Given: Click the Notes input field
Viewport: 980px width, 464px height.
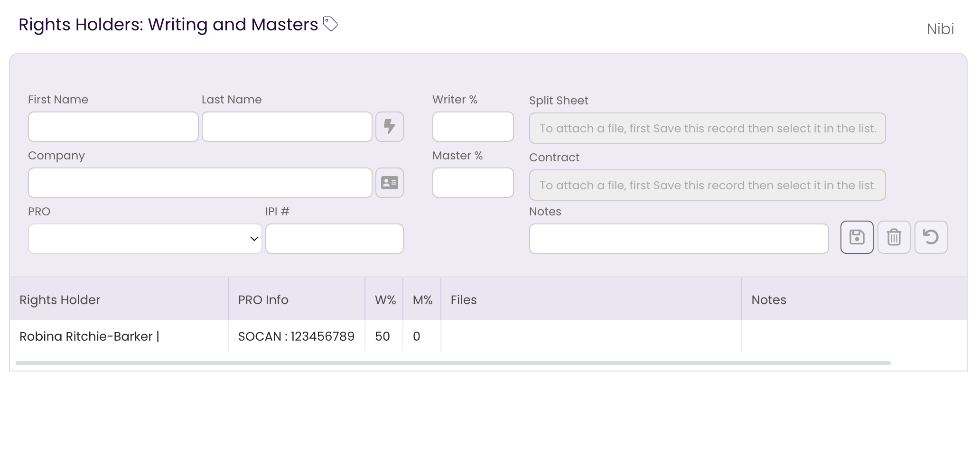Looking at the screenshot, I should click(679, 239).
